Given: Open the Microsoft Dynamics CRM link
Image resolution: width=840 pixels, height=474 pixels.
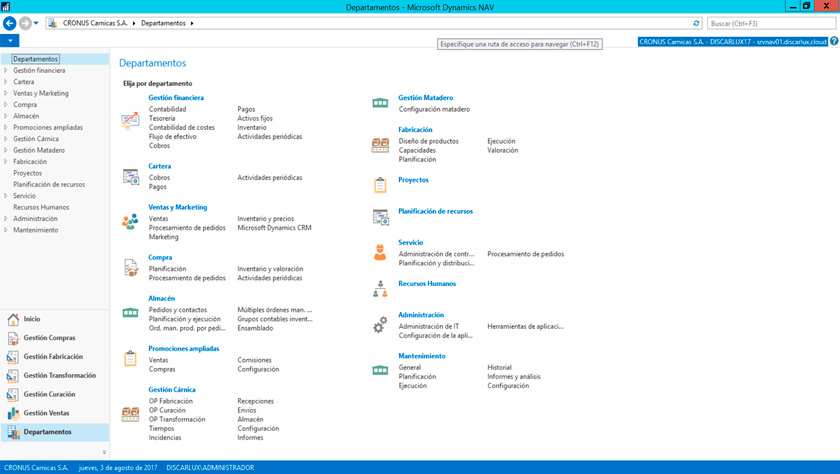Looking at the screenshot, I should (x=274, y=228).
